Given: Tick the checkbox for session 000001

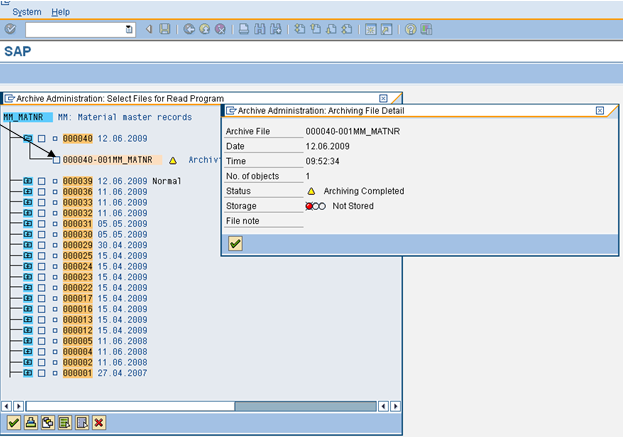Looking at the screenshot, I should (41, 373).
